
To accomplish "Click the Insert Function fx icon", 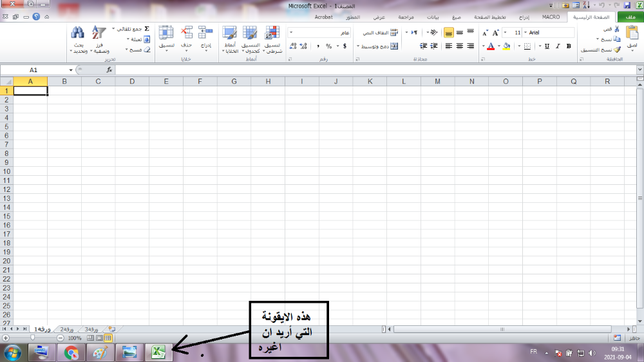I will [x=109, y=70].
